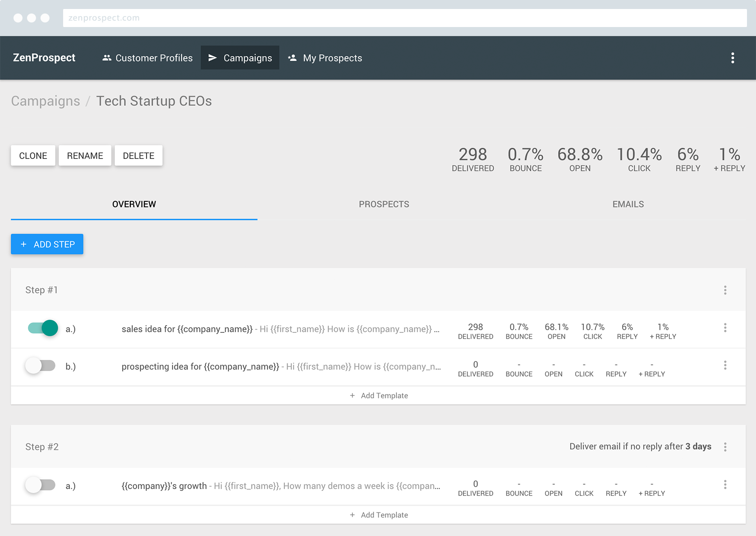Click the browser address bar zenprospect.com
This screenshot has height=536, width=756.
pyautogui.click(x=405, y=18)
